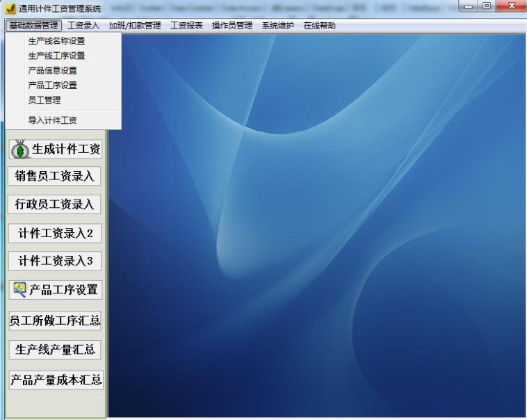Select 生产线工序设置 menu entry
The width and height of the screenshot is (527, 420).
[x=63, y=56]
